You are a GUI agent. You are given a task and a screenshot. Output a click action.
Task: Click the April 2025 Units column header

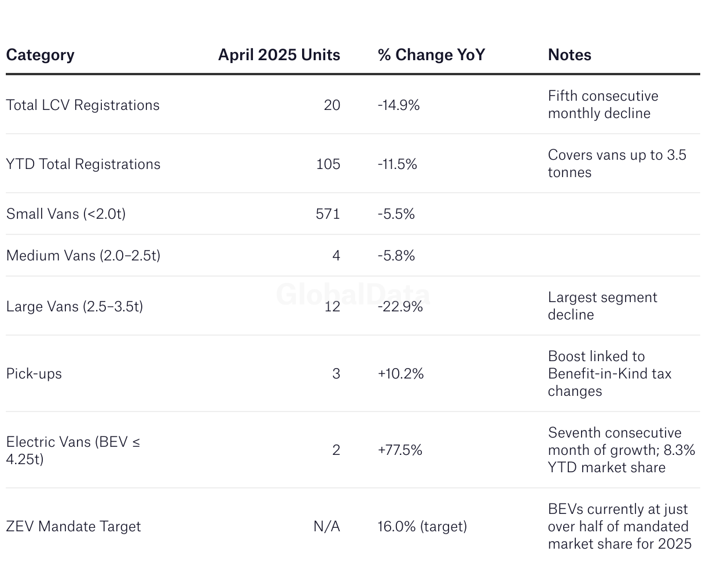coord(279,55)
